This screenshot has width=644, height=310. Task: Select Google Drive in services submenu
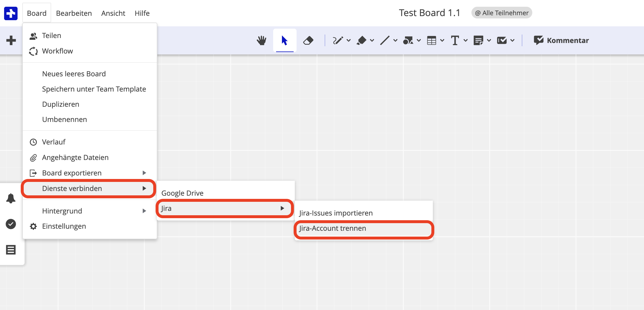(182, 193)
